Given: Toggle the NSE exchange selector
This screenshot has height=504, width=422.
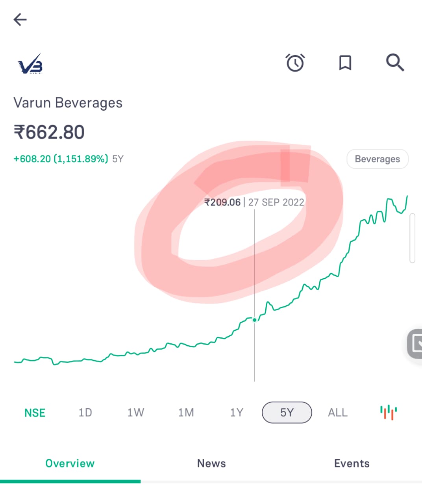Looking at the screenshot, I should click(35, 413).
